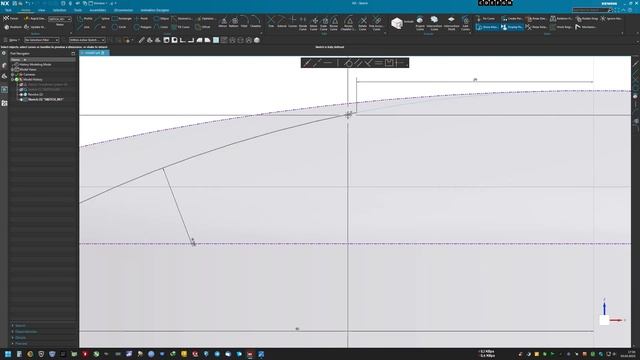Select the Revolve feature in navigator
Viewport: 640px width, 360px height.
(35, 94)
